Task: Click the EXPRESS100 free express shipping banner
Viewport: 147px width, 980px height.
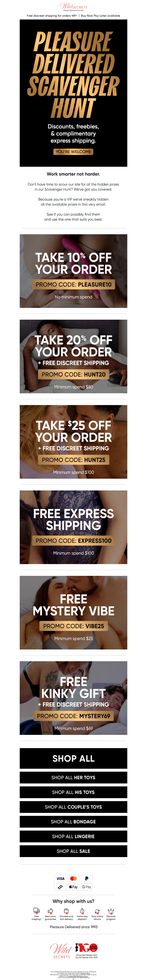Action: (x=74, y=527)
